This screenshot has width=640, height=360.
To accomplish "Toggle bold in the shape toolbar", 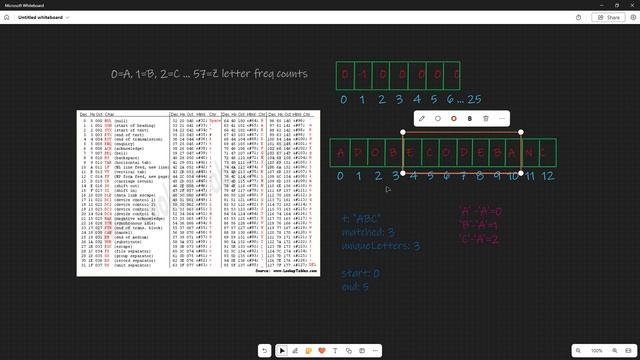I will 469,119.
